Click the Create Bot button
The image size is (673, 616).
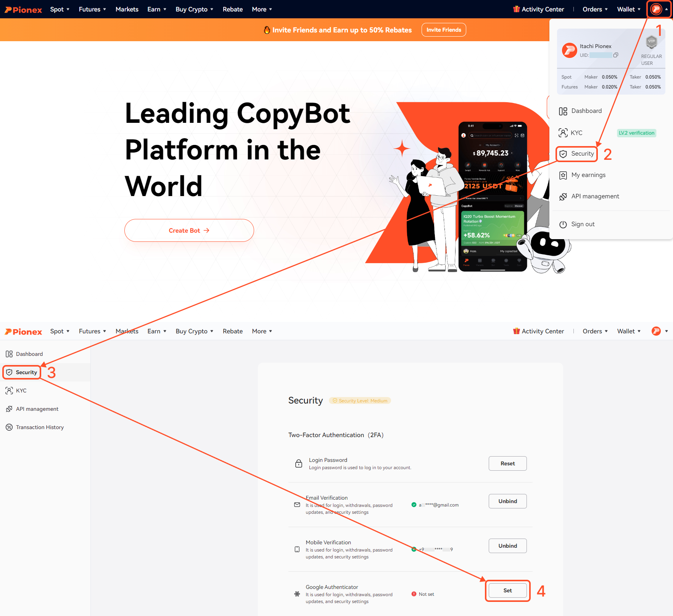[x=189, y=230]
